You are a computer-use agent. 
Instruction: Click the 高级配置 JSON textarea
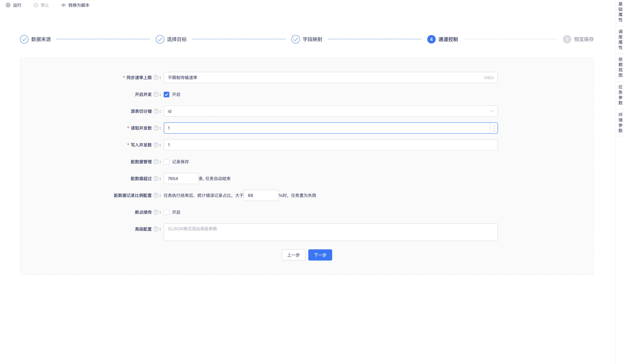pos(331,232)
